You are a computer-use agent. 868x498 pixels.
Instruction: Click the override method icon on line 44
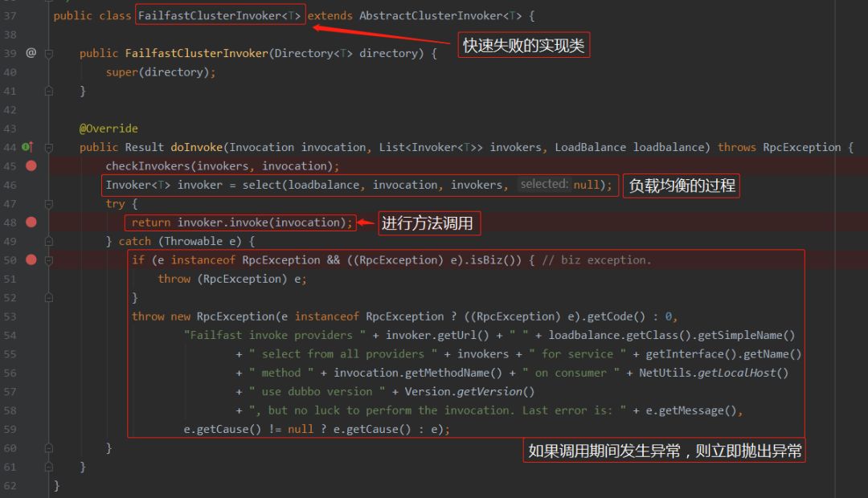coord(27,147)
